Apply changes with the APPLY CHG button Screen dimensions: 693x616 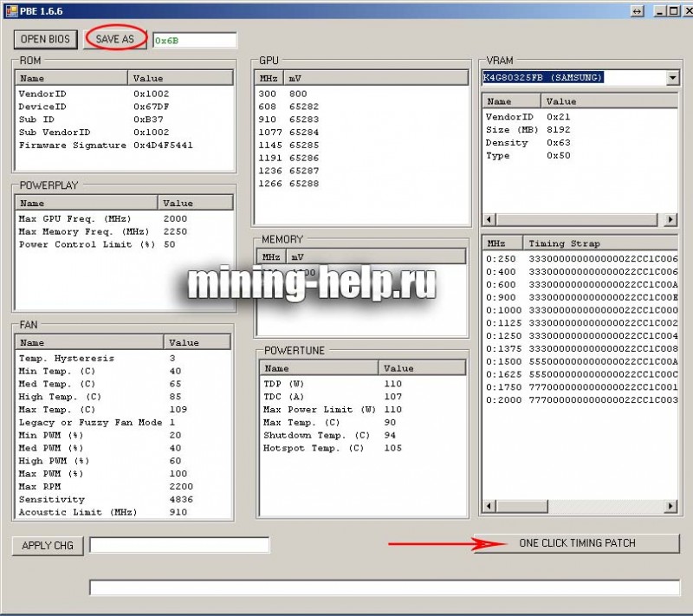click(x=48, y=545)
